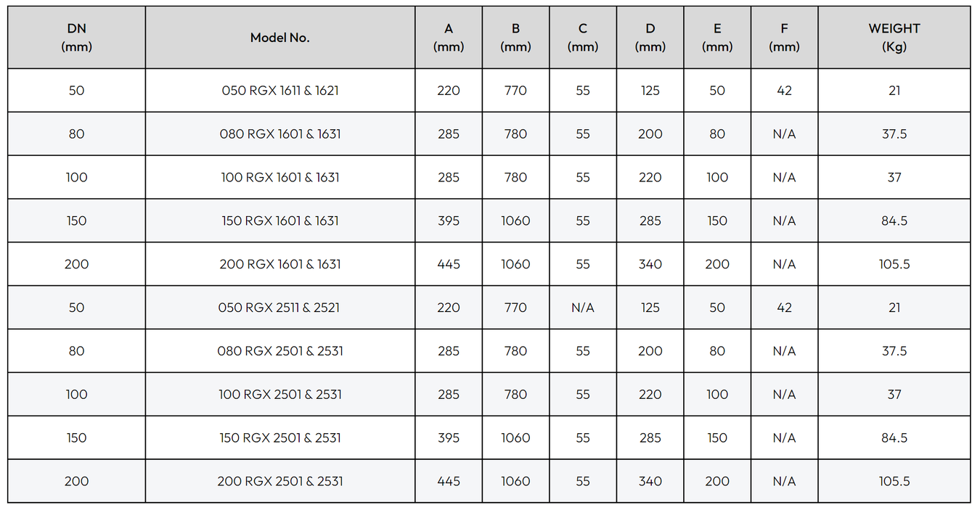Image resolution: width=980 pixels, height=510 pixels.
Task: Select the 080 RGX 1601 & 1631 cell
Action: pyautogui.click(x=280, y=134)
